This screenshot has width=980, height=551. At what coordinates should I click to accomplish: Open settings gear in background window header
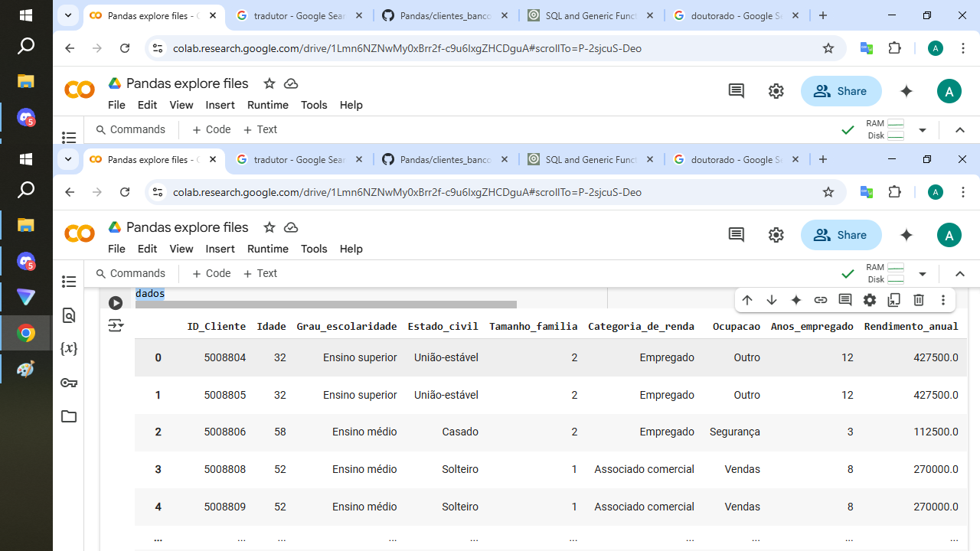[x=776, y=91]
